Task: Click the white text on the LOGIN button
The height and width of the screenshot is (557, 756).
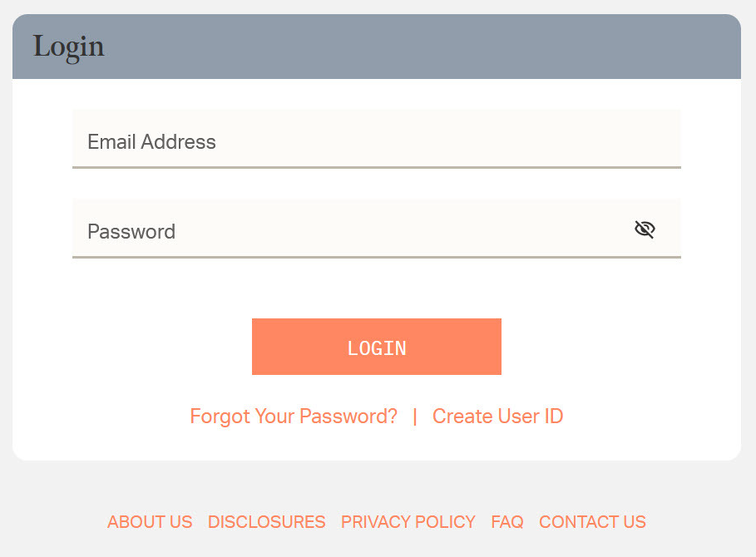Action: click(x=377, y=348)
